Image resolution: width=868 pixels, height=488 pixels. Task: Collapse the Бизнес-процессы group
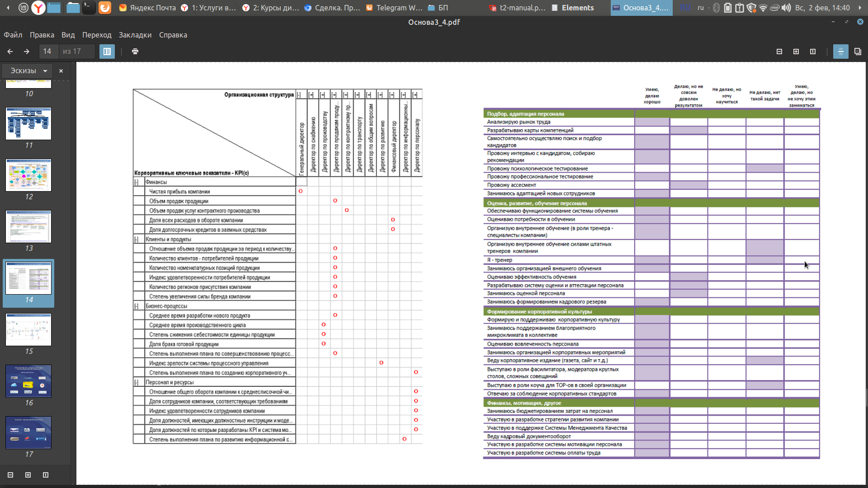click(x=136, y=306)
